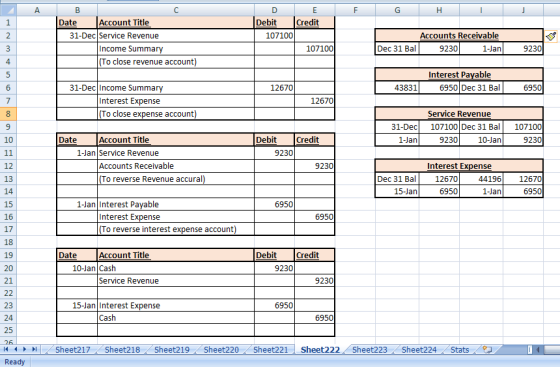Select 'Accounts Receivable' cell in row 12
Image resolution: width=560 pixels, height=367 pixels.
click(176, 166)
